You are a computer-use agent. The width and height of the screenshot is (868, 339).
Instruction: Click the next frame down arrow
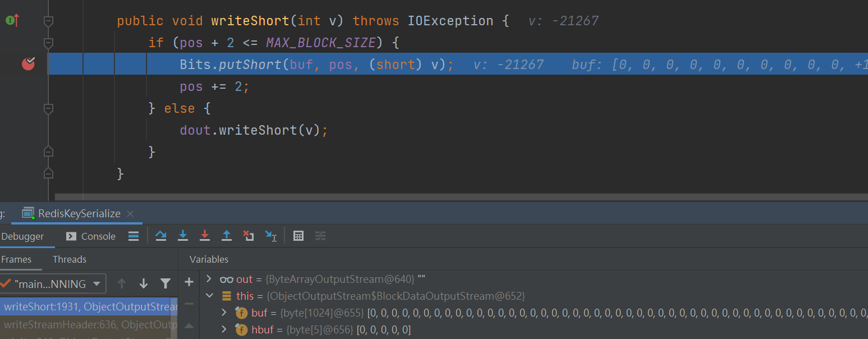point(144,283)
